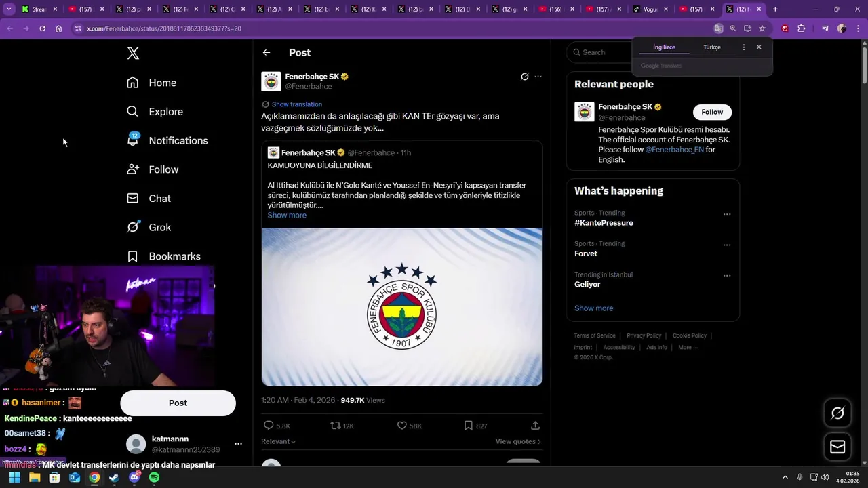868x488 pixels.
Task: Click the Accessibility footer link
Action: (x=619, y=348)
